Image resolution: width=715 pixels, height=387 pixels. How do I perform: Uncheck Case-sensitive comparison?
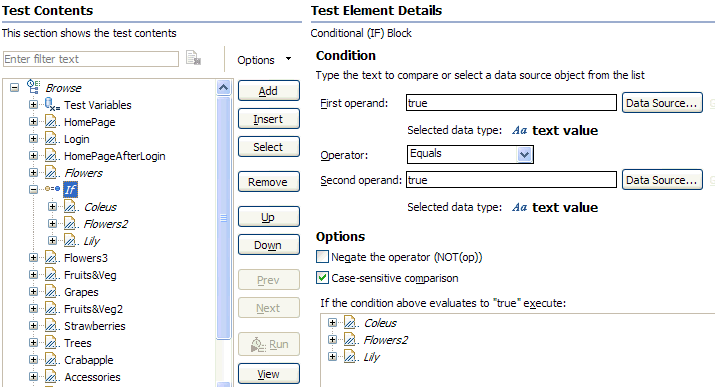click(x=322, y=278)
